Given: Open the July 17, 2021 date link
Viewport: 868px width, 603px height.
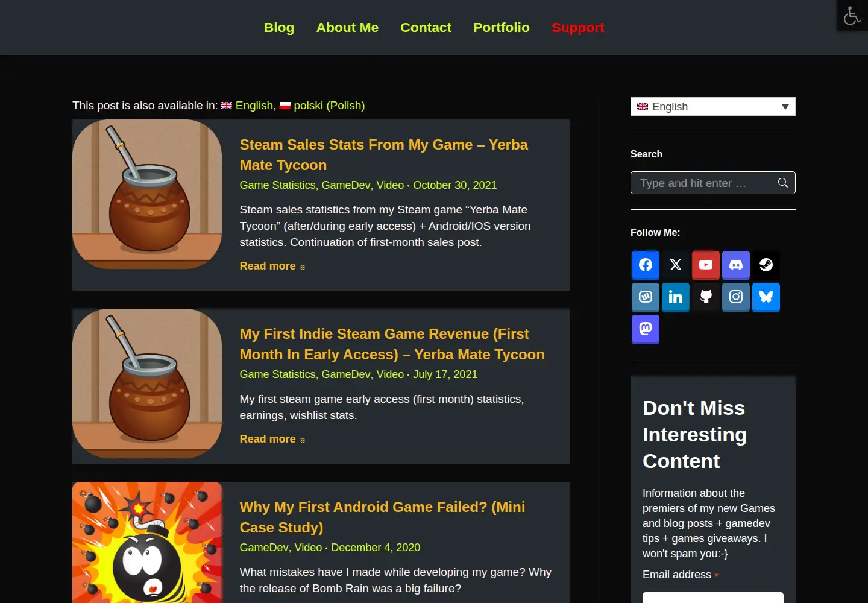Looking at the screenshot, I should click(x=445, y=374).
